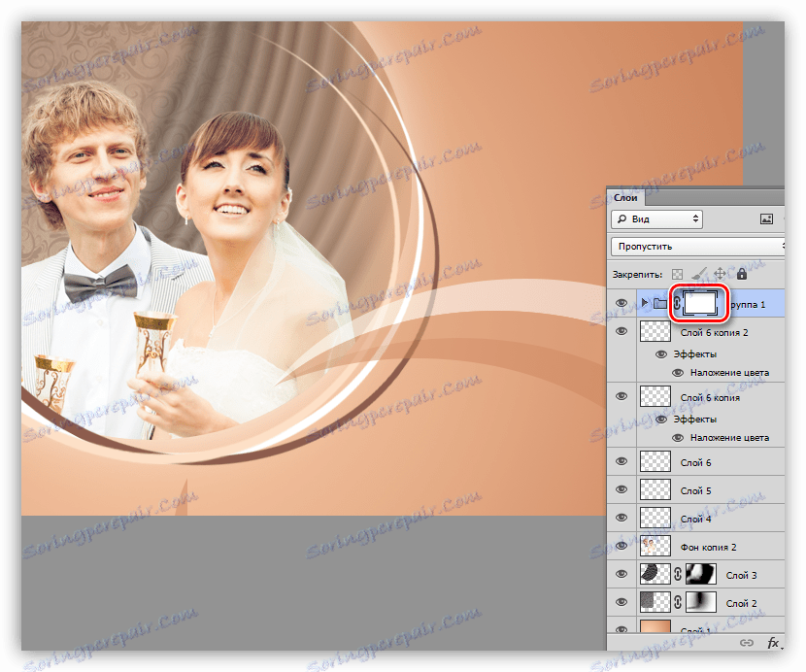
Task: Open the Пропустить blend mode dropdown
Action: point(697,247)
